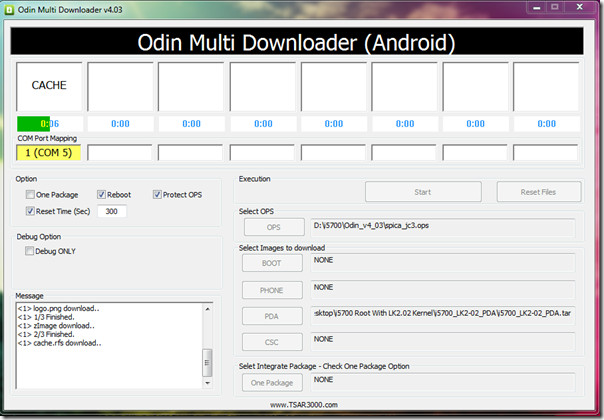604x420 pixels.
Task: Click the PHONE path field showing NONE
Action: [x=443, y=290]
